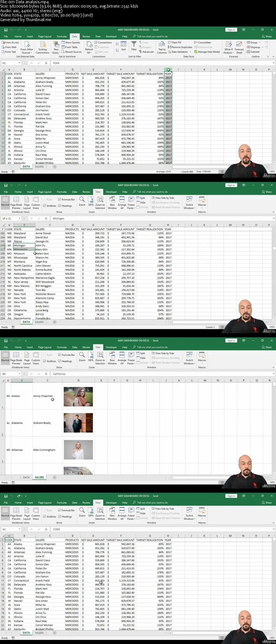Toggle Headings checkbox in 00:03:04 frame

pos(59,361)
